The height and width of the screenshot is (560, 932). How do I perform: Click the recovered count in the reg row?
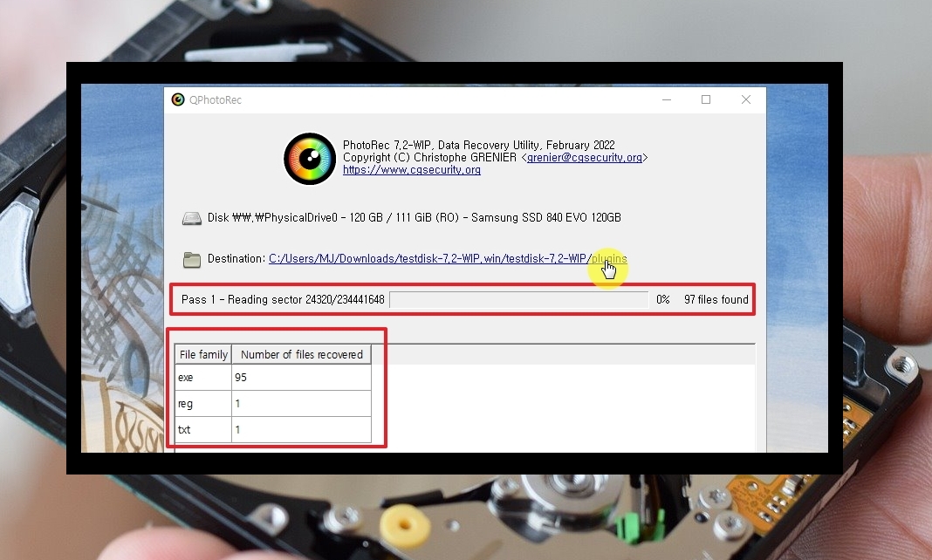(301, 403)
